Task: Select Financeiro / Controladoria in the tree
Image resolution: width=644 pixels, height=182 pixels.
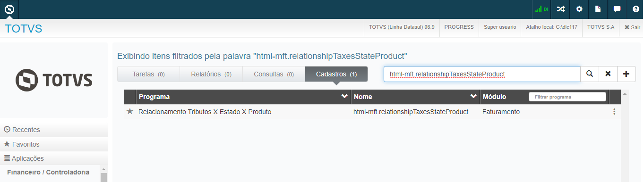Action: pos(48,172)
